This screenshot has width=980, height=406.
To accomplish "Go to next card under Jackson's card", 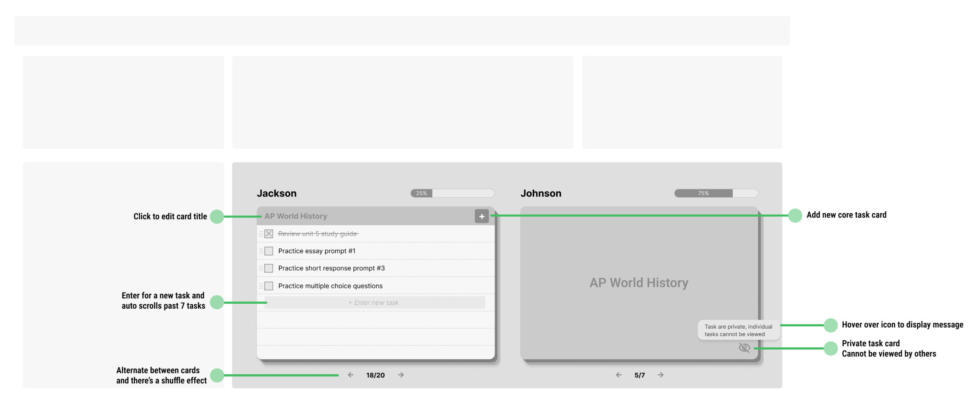I will pos(400,375).
